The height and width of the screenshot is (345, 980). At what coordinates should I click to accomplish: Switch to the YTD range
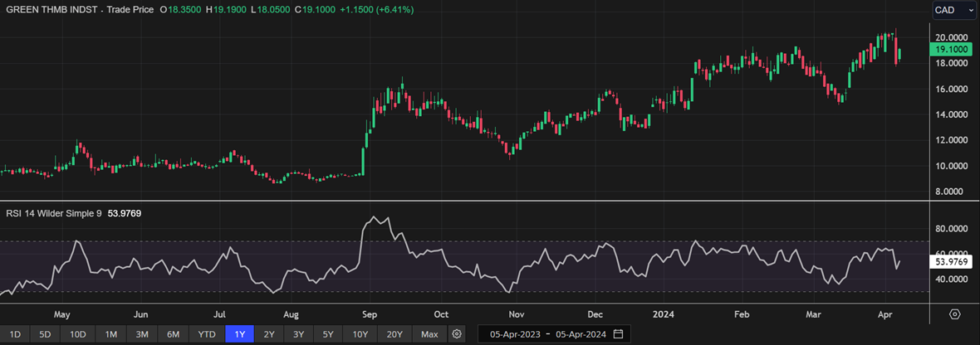click(x=207, y=334)
